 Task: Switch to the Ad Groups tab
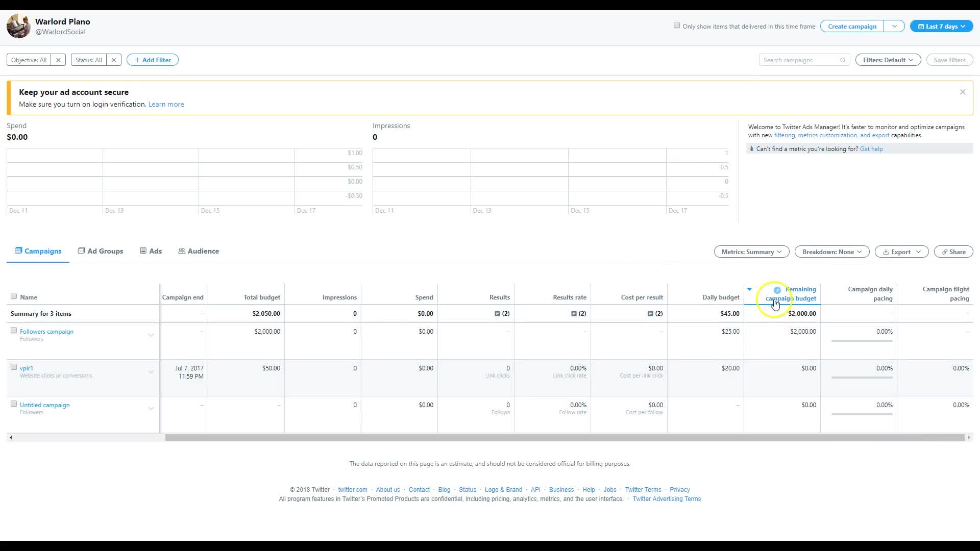[101, 251]
